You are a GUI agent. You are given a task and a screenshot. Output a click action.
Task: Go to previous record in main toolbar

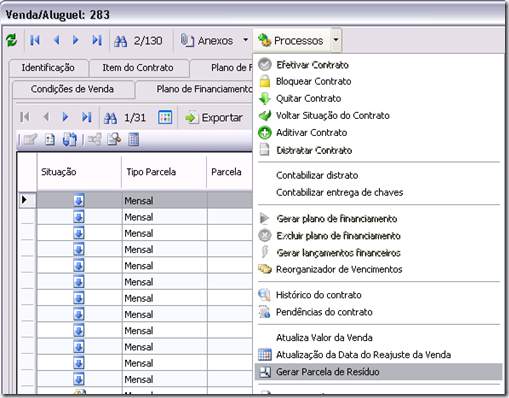[56, 40]
